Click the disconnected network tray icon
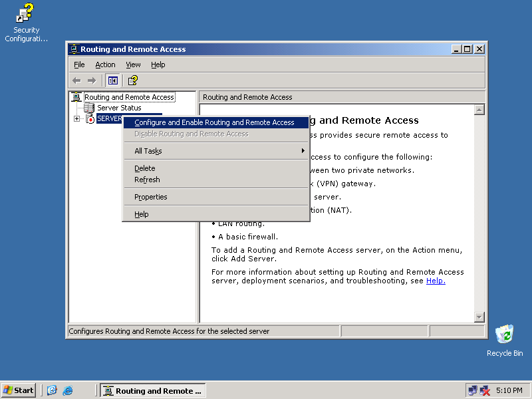 (485, 390)
